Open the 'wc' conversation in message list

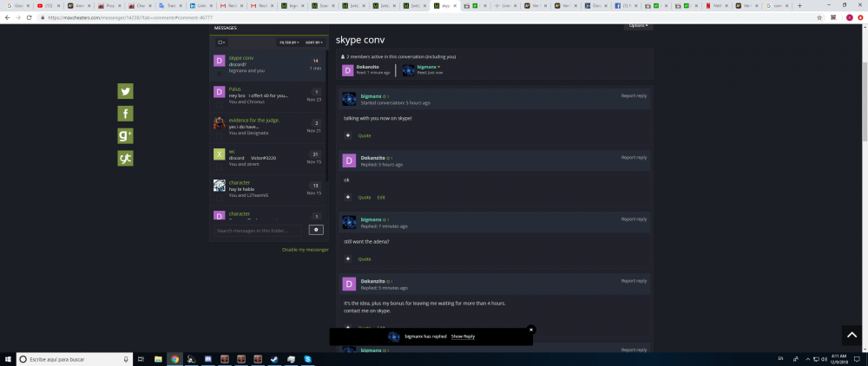(x=232, y=152)
